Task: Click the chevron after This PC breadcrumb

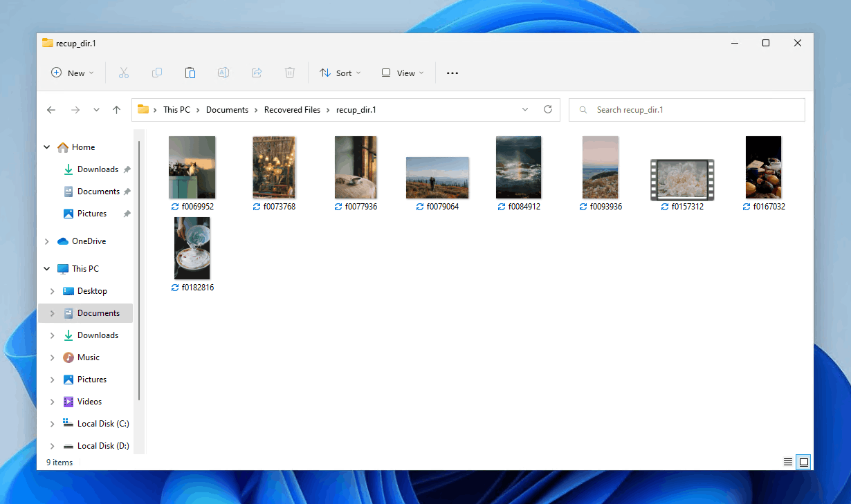Action: click(x=198, y=110)
